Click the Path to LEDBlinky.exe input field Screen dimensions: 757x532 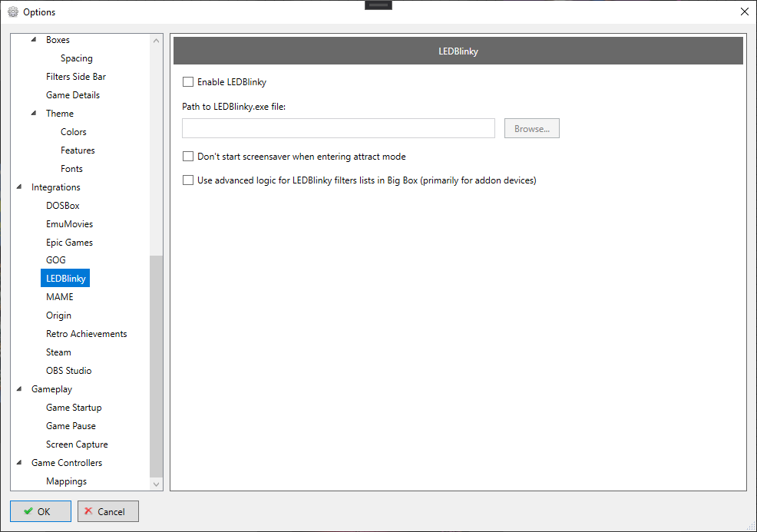[x=339, y=128]
